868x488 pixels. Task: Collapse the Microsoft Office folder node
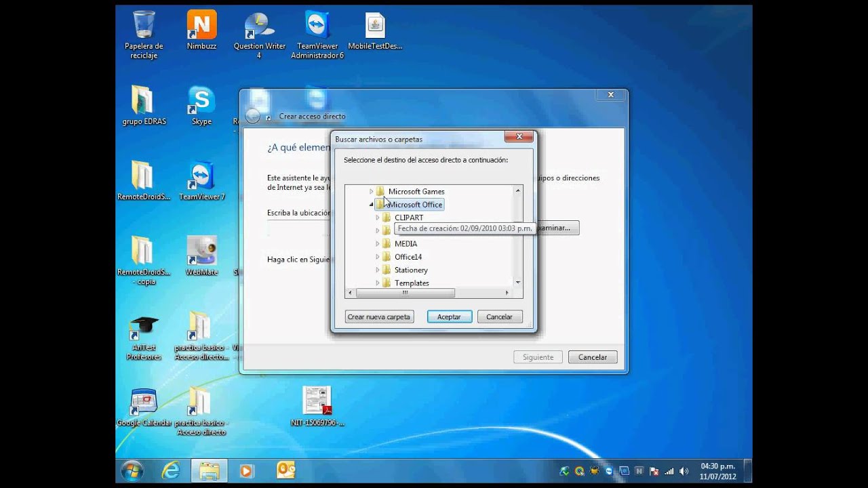371,205
